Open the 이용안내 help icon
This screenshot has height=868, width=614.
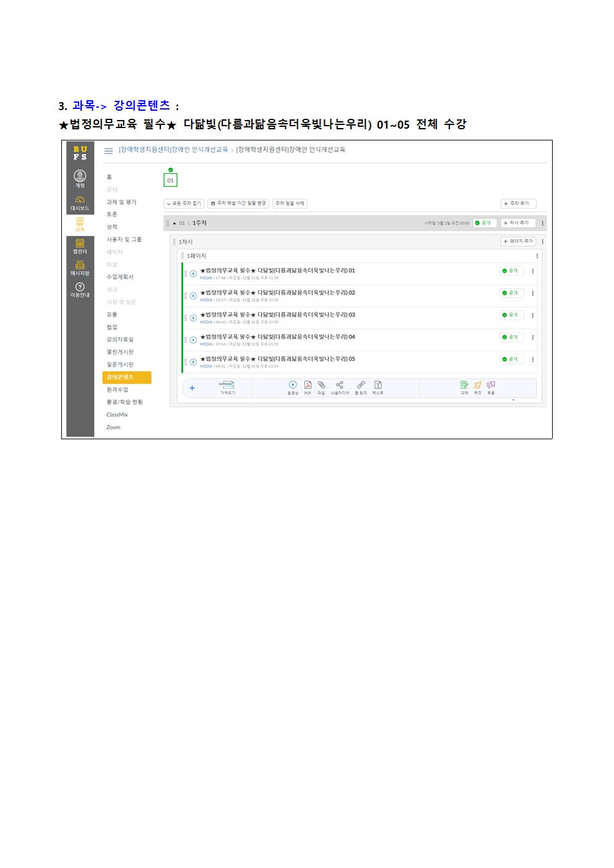coord(80,289)
